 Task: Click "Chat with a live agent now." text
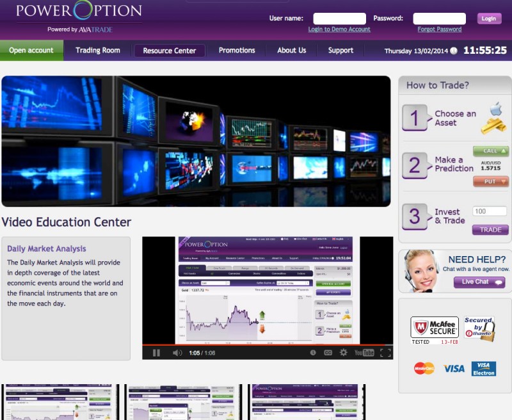[x=476, y=269]
